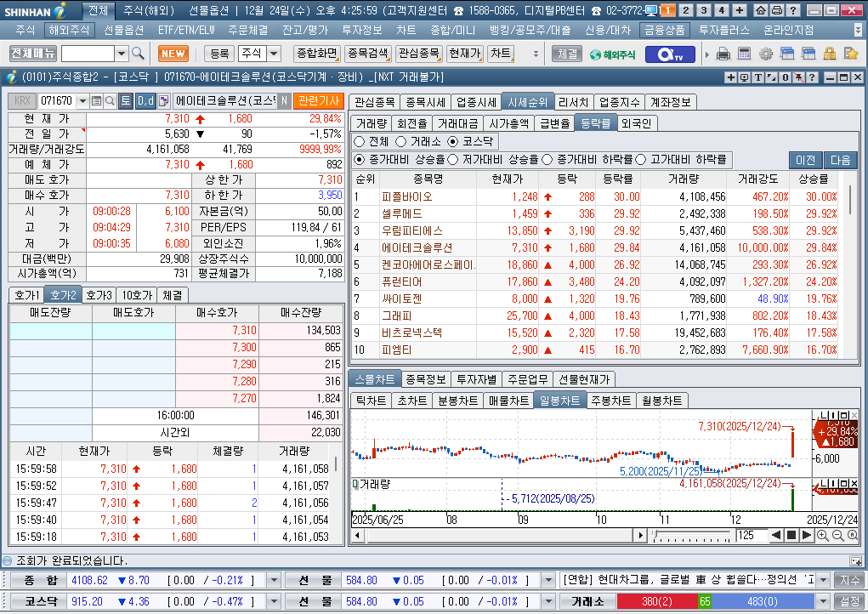Add a new virtual screen with plus button
The width and height of the screenshot is (868, 614).
pos(740,10)
